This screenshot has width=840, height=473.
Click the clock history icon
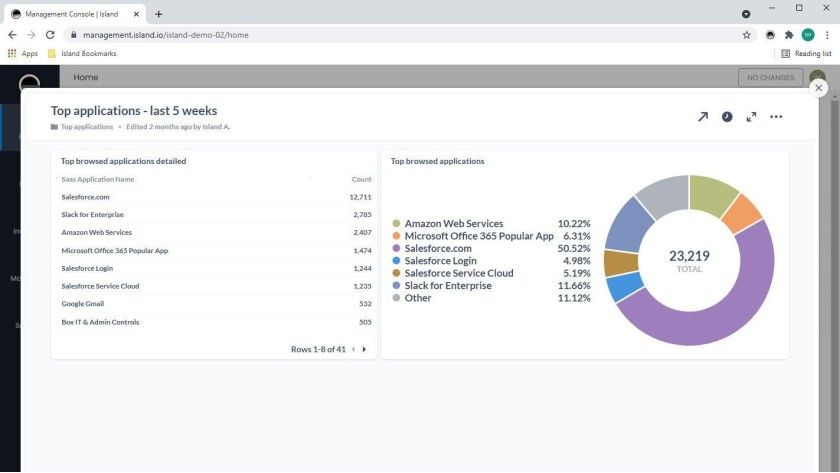point(727,117)
